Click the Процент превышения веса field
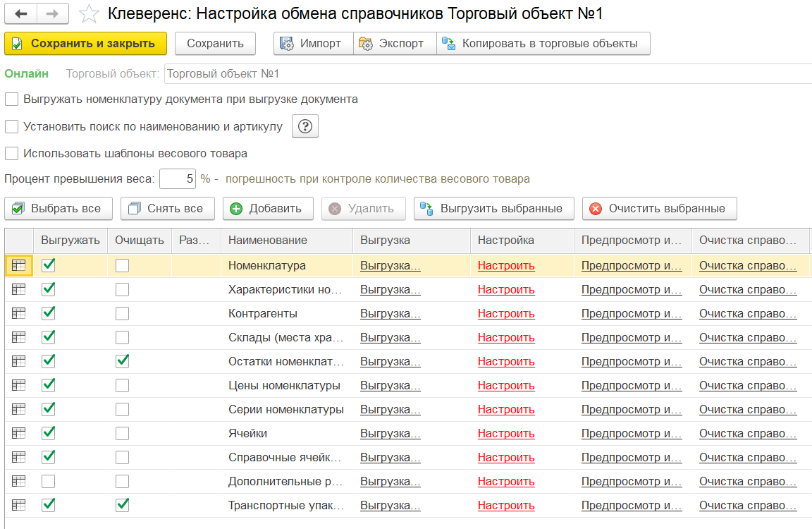The width and height of the screenshot is (812, 529). [x=178, y=179]
